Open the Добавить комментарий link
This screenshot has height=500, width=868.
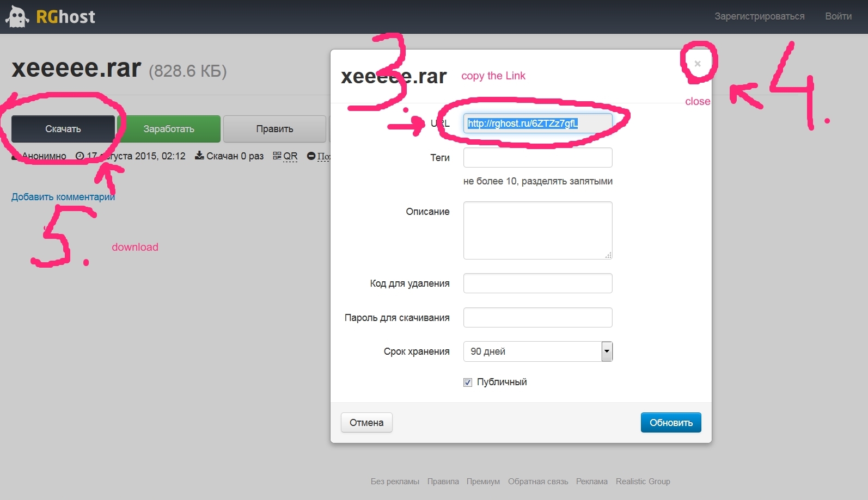pyautogui.click(x=63, y=197)
